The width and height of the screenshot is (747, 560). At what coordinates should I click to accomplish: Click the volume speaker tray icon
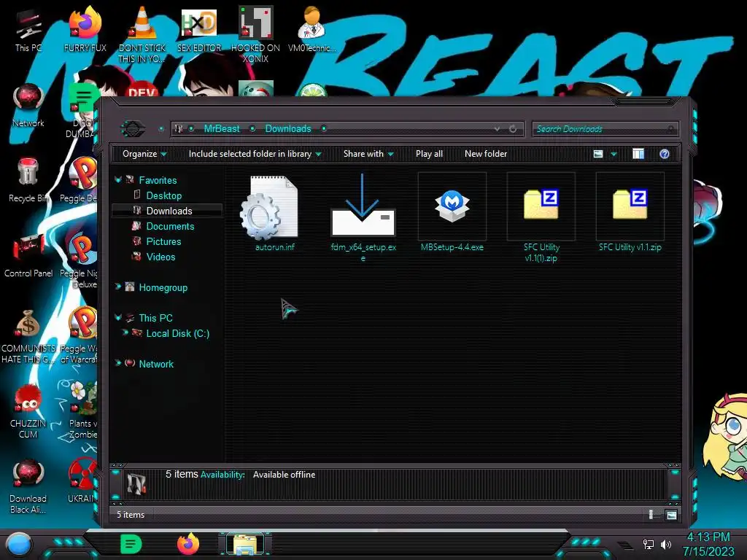coord(666,544)
